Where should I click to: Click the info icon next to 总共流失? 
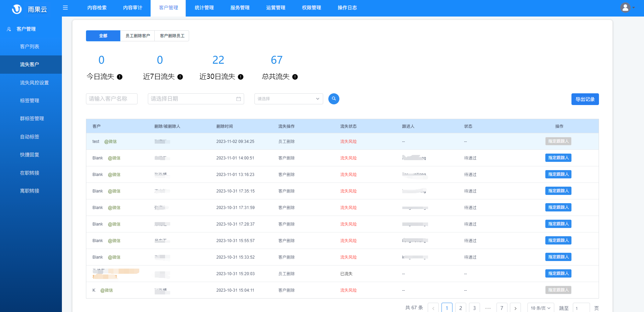point(295,77)
